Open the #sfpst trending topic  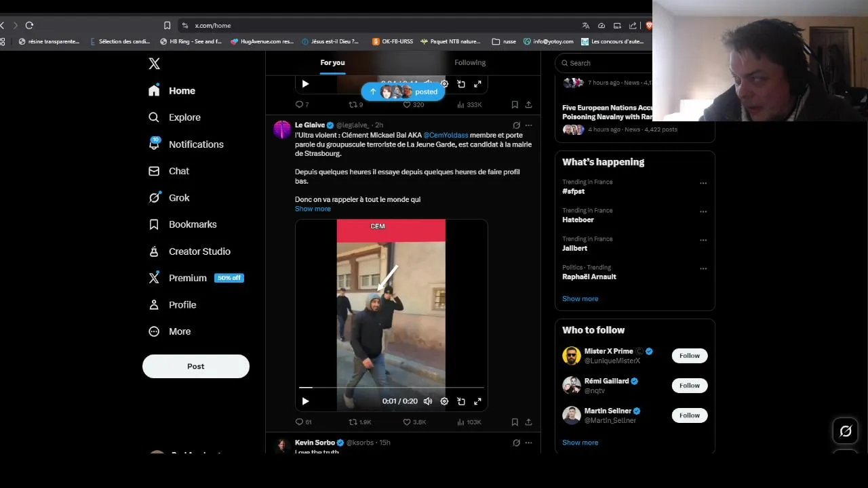click(x=573, y=191)
